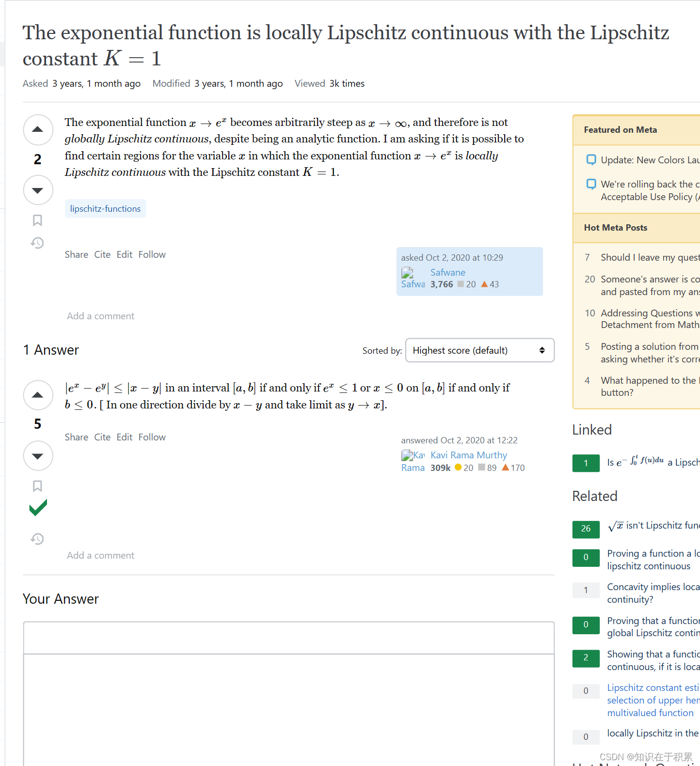Downvote the answer with score 5

click(38, 456)
